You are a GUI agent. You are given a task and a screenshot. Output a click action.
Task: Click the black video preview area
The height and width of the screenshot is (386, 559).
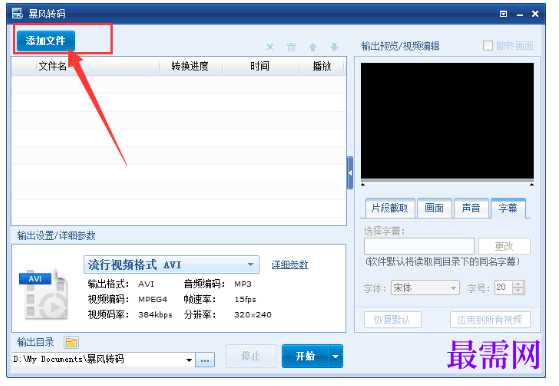(447, 120)
